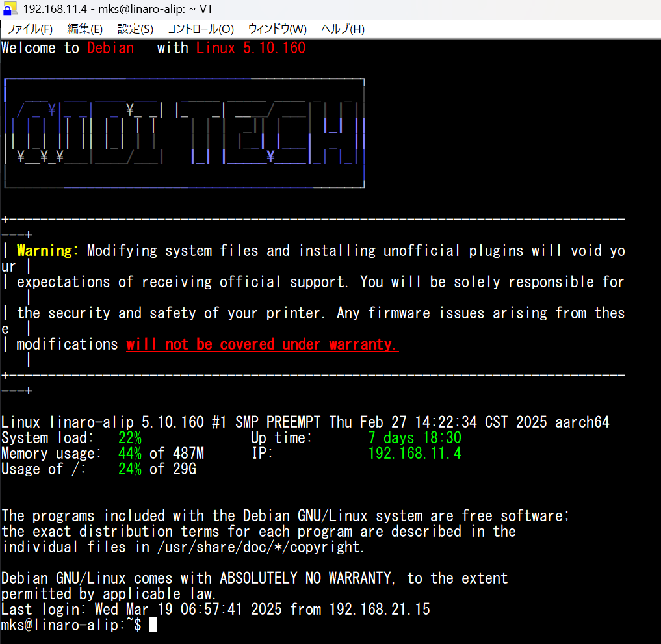Click the red underlined warranty notice text

pos(262,344)
